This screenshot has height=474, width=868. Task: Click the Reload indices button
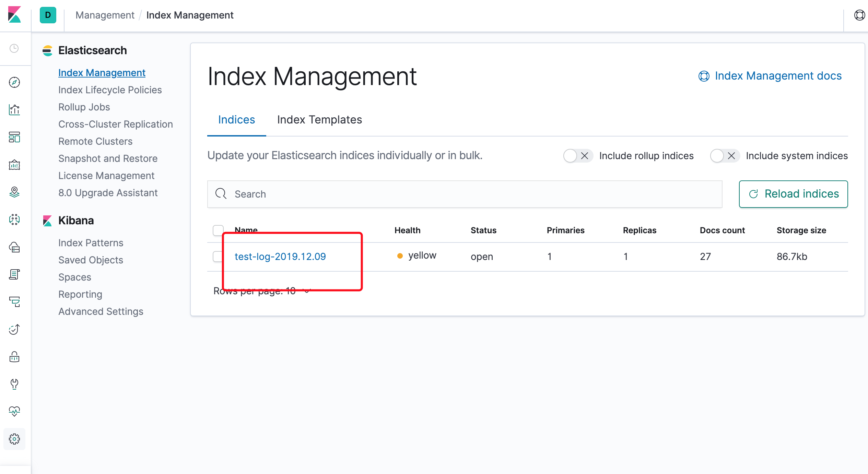(x=793, y=194)
